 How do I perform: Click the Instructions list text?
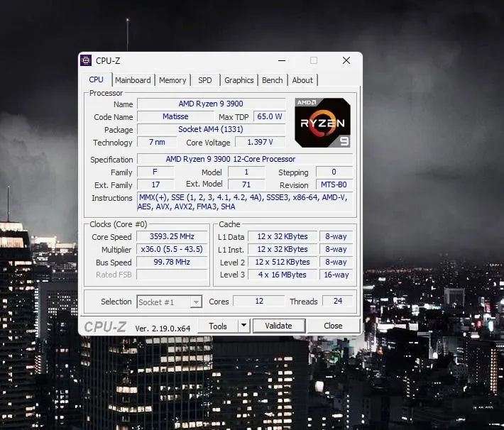pos(245,202)
